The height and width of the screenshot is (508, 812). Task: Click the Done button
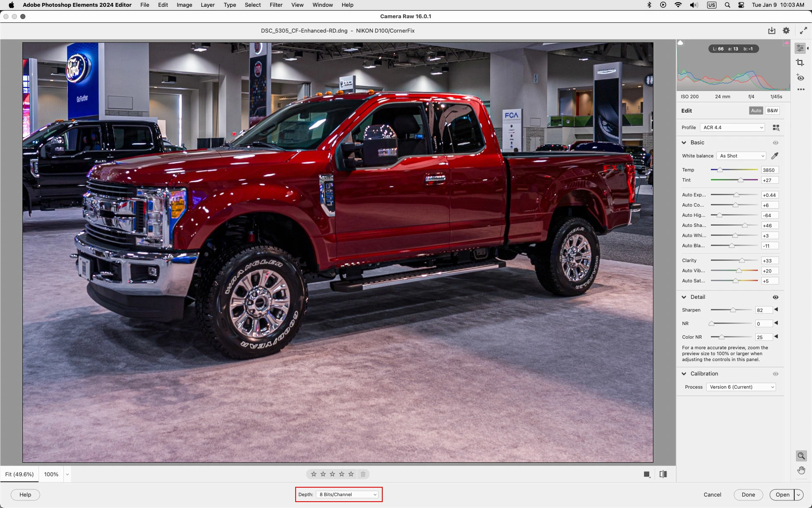pyautogui.click(x=748, y=494)
